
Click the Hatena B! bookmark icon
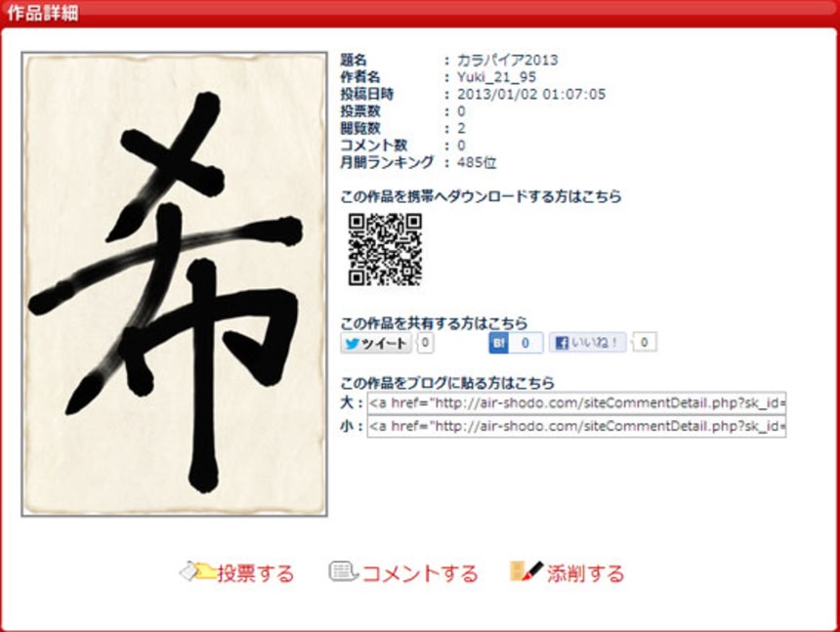click(499, 343)
